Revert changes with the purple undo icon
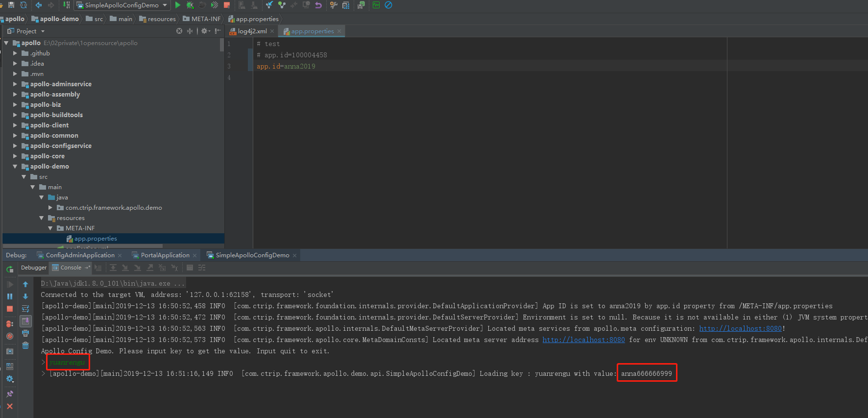868x418 pixels. 318,5
